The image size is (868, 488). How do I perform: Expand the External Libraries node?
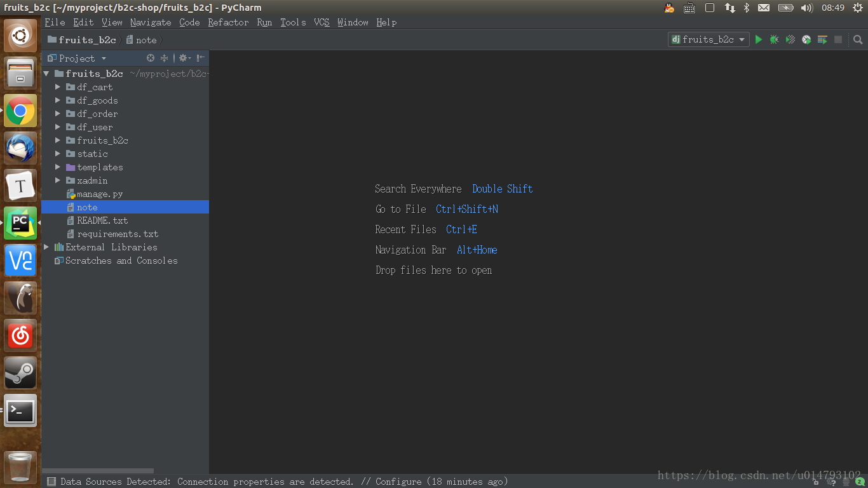tap(46, 247)
